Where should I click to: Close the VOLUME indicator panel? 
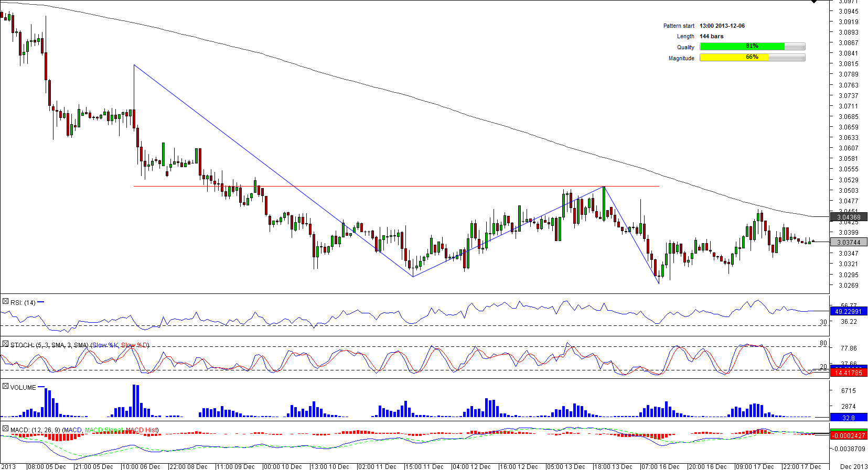5,387
